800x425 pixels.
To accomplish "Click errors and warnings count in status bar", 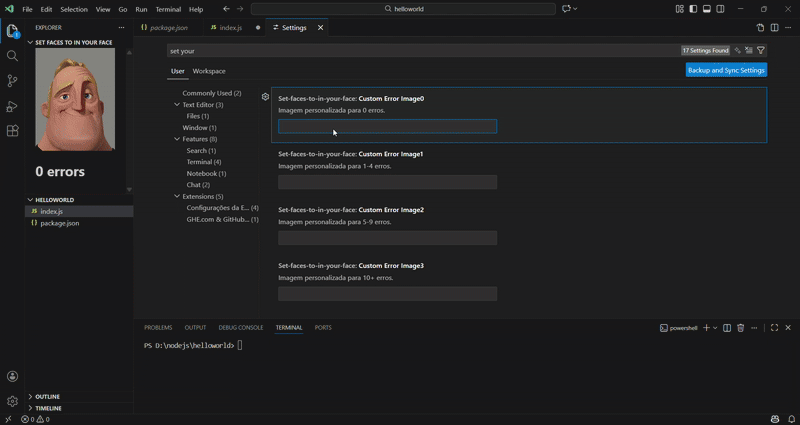I will click(35, 419).
